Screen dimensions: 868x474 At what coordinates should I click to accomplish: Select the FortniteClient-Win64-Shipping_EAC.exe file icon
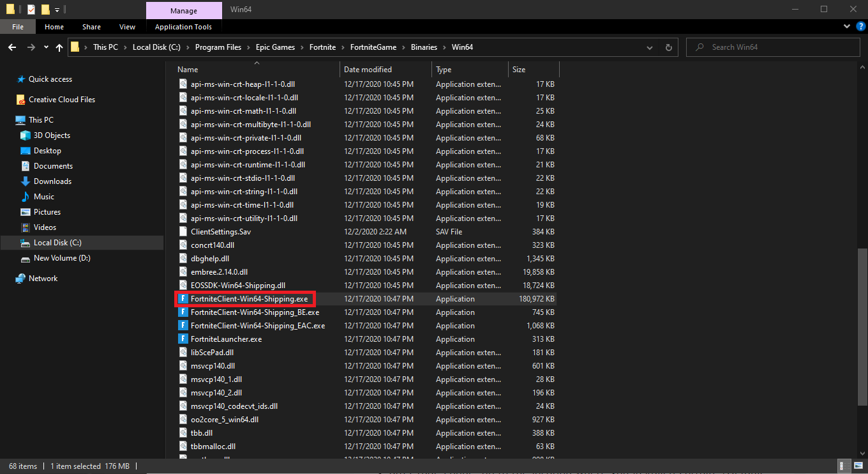(x=183, y=326)
